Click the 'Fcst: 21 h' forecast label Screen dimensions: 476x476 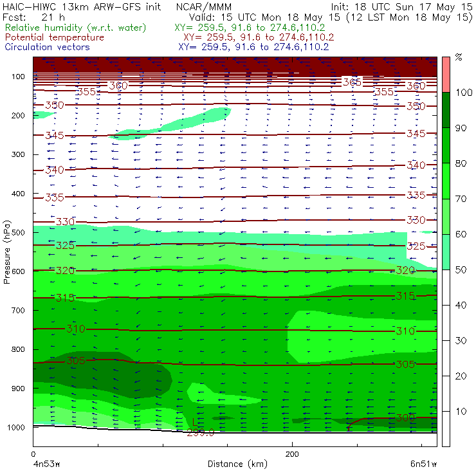pos(33,17)
